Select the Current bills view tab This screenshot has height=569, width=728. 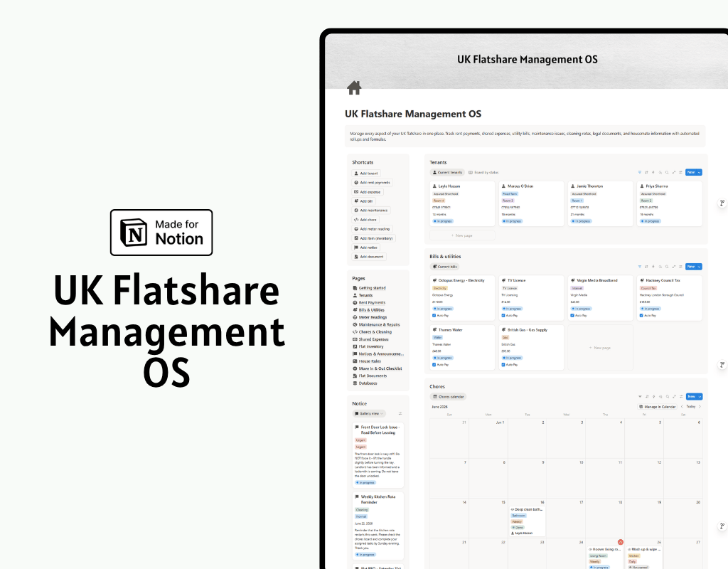(x=445, y=267)
